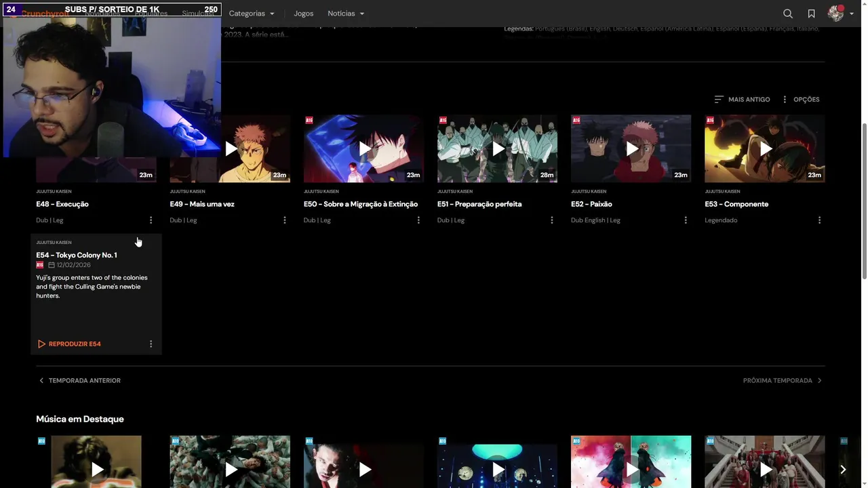
Task: Open more options for E53 Componente
Action: [819, 220]
